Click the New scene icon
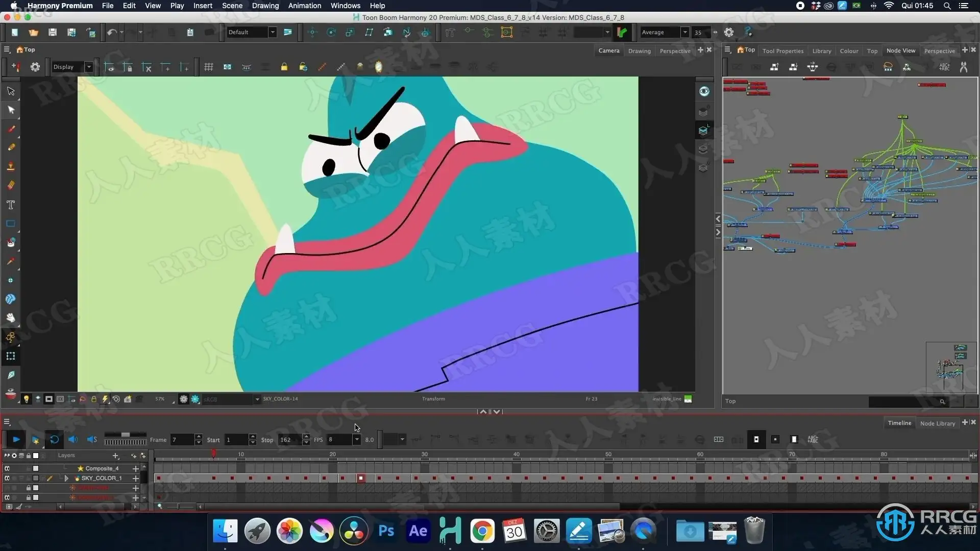 pyautogui.click(x=15, y=33)
